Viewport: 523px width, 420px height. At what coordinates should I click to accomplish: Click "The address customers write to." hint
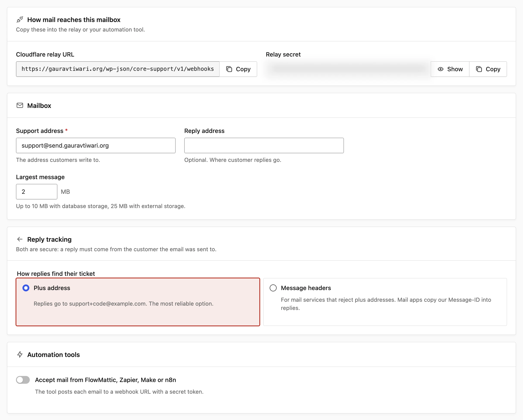[x=58, y=160]
